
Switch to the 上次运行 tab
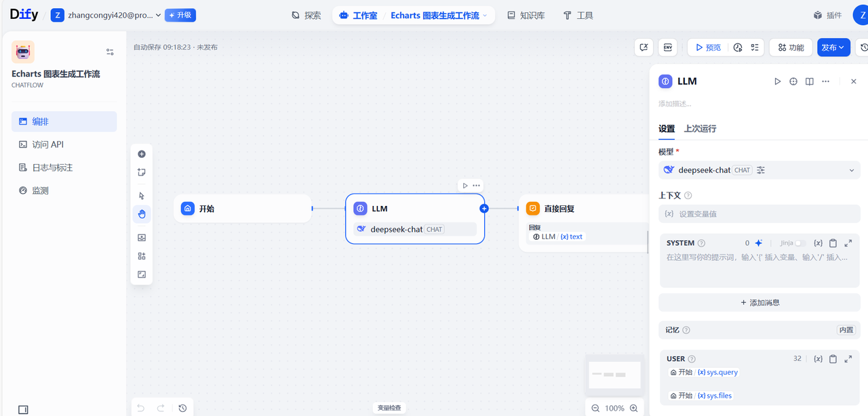[700, 128]
